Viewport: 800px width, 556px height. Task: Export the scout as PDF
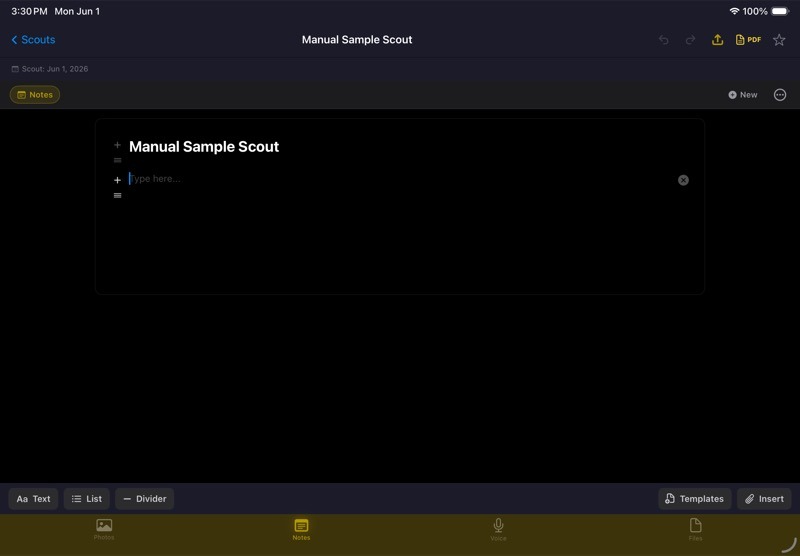tap(748, 40)
